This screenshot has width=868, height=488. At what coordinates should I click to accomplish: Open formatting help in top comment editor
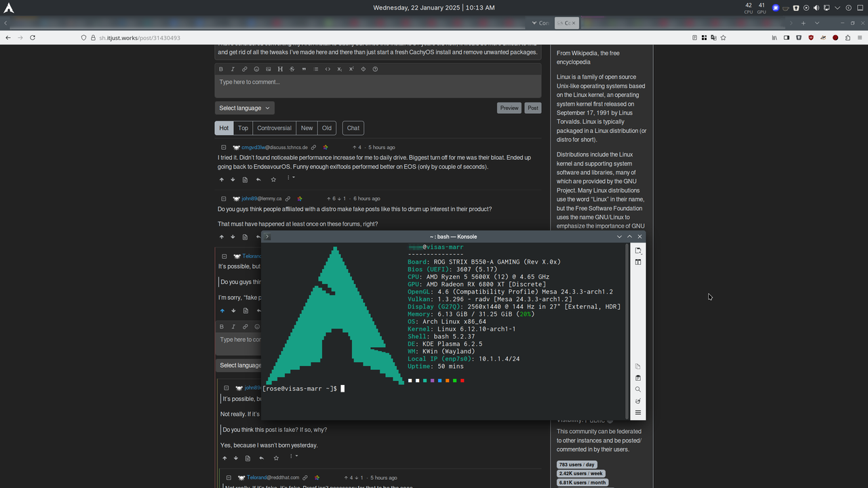375,69
